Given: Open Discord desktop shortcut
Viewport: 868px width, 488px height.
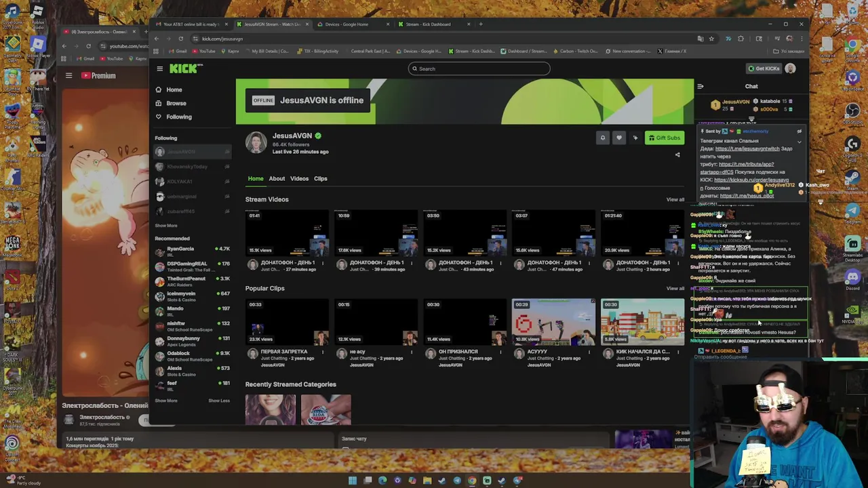Looking at the screenshot, I should [853, 279].
